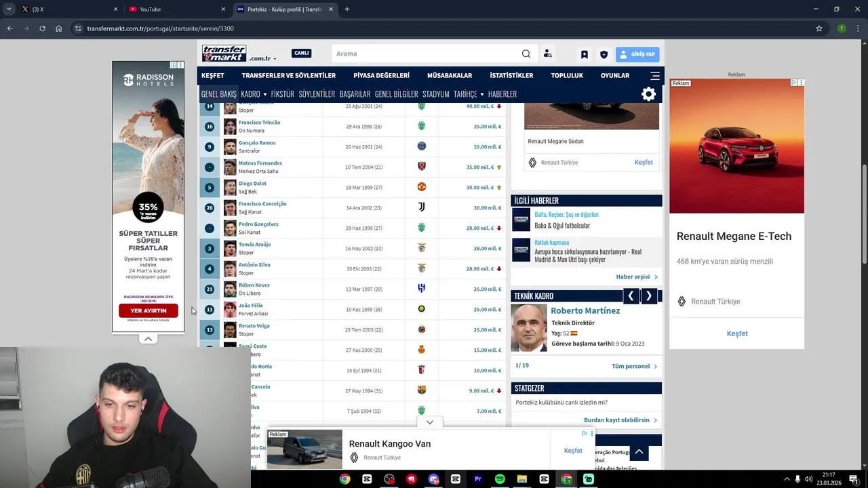Click Transfermarkt logo
Image resolution: width=868 pixels, height=488 pixels.
pos(224,54)
